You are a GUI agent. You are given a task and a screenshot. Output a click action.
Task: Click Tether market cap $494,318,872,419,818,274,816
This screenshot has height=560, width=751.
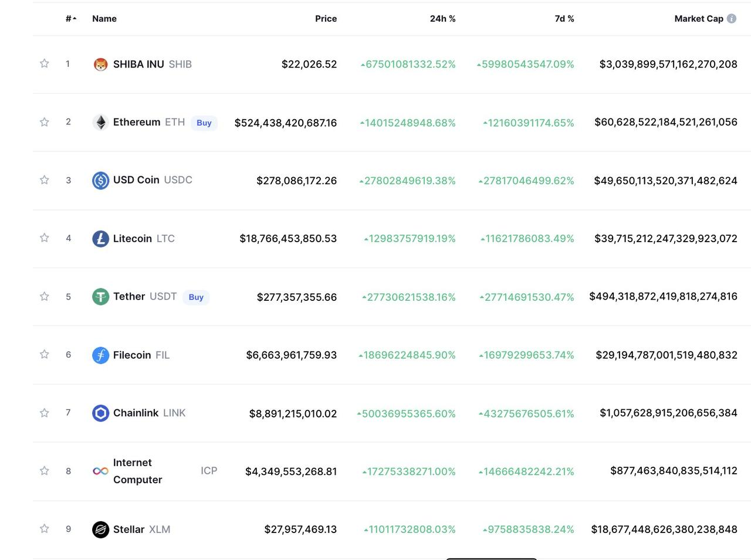(x=664, y=297)
